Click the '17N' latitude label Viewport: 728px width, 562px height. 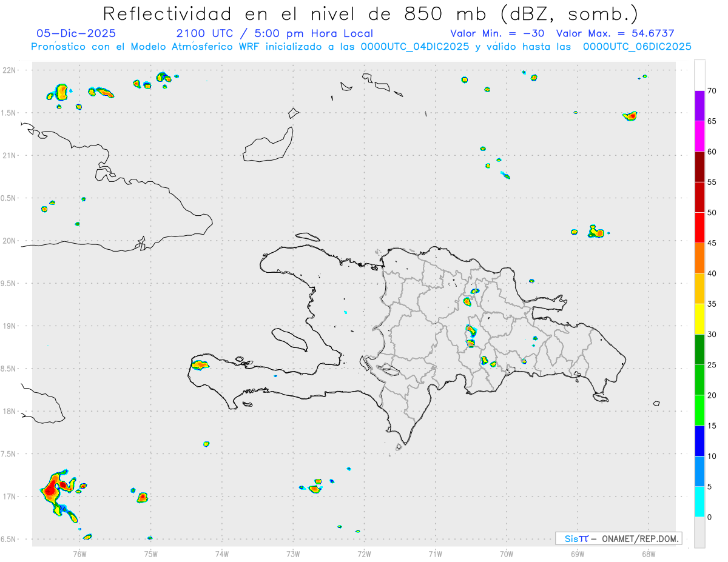coord(9,497)
